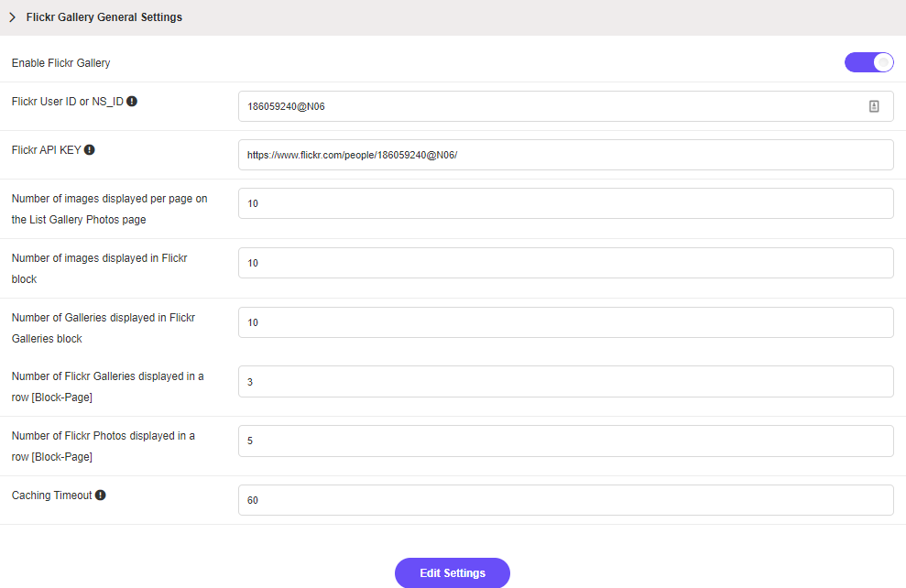Click label Number of Flickr Galleries in a row

tap(107, 387)
